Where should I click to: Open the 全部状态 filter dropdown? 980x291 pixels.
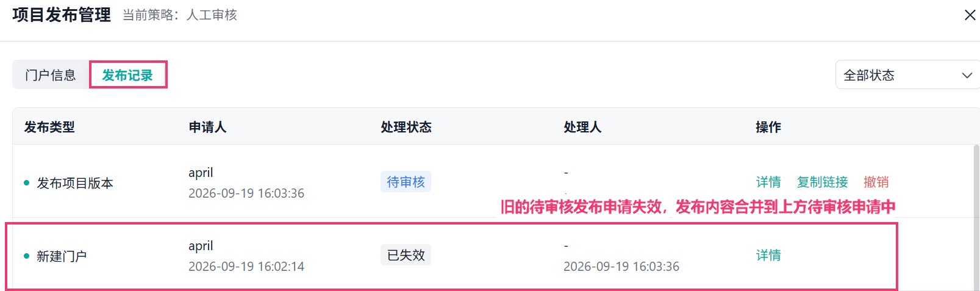[907, 75]
